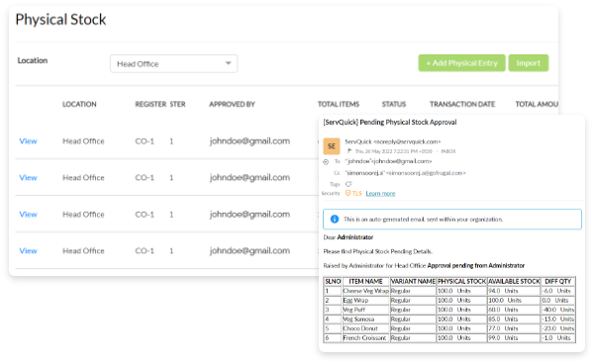This screenshot has width=594, height=364.
Task: Select the Cheese Veg Wrap table row
Action: [449, 291]
